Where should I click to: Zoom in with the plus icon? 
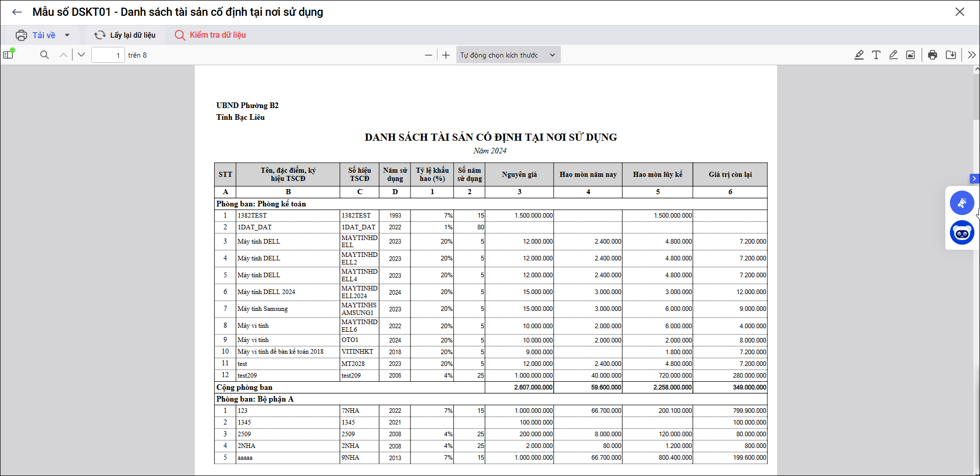point(446,55)
